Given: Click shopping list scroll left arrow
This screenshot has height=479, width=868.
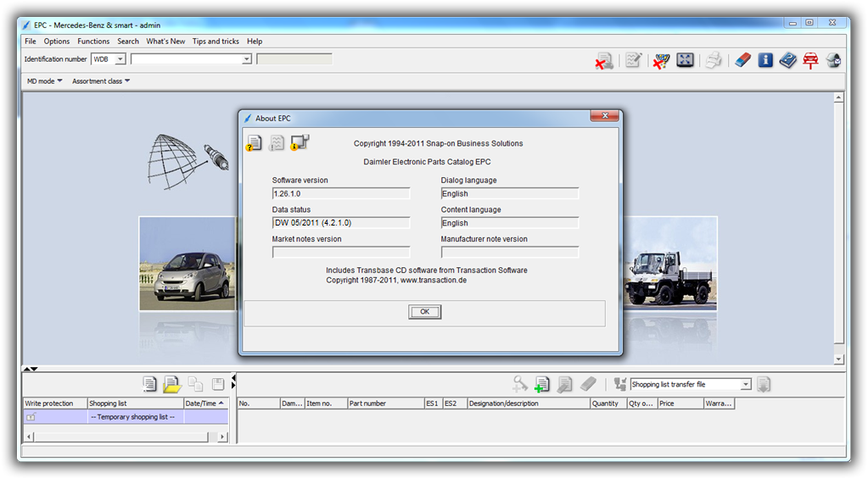Looking at the screenshot, I should pos(30,437).
